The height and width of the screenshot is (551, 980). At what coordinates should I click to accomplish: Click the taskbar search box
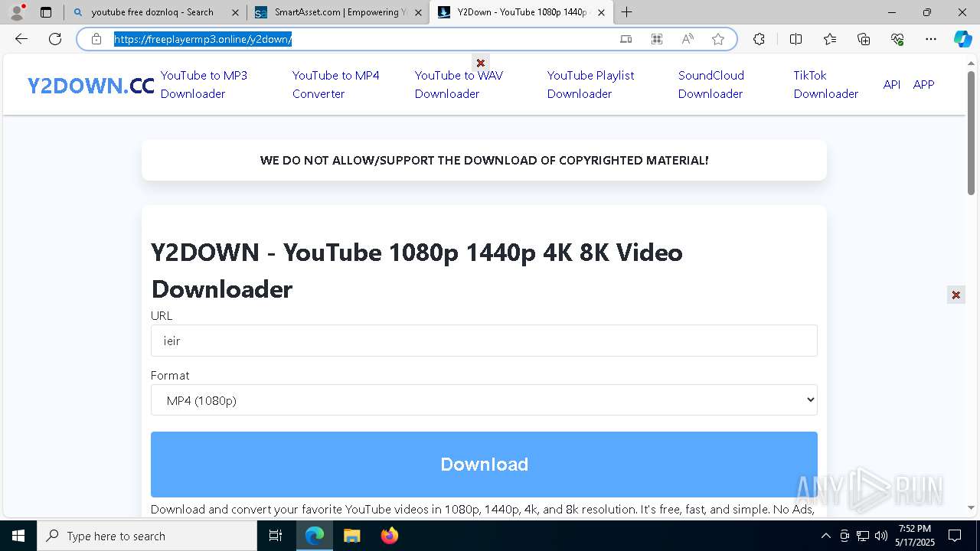pos(147,536)
